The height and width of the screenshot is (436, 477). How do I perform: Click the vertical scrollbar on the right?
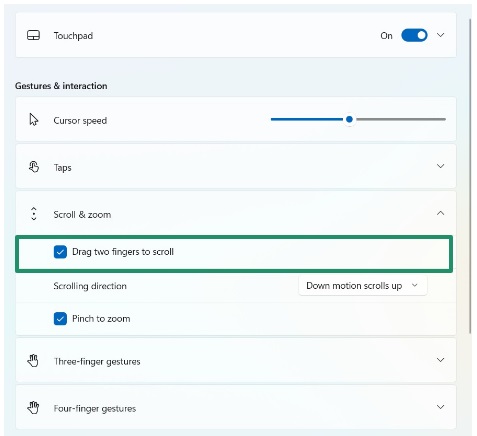coord(470,176)
